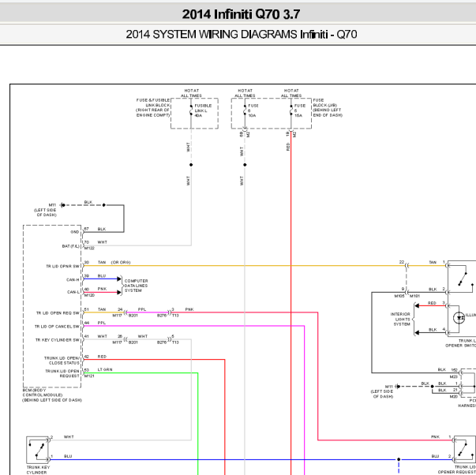Click the "FUSIBLE LINK L 40A" label
The height and width of the screenshot is (475, 476).
point(203,110)
